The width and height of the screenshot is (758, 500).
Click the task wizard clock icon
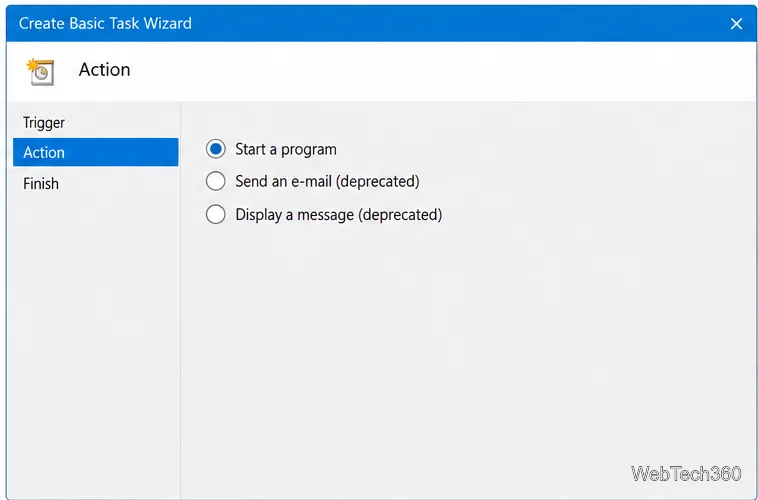41,72
